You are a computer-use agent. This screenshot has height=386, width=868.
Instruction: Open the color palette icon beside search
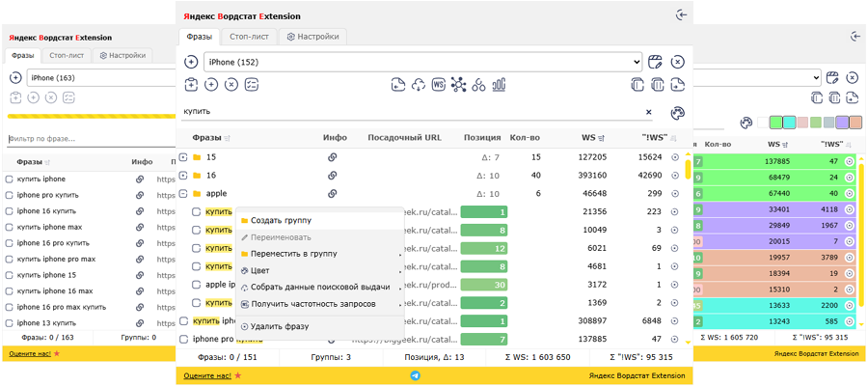click(677, 112)
